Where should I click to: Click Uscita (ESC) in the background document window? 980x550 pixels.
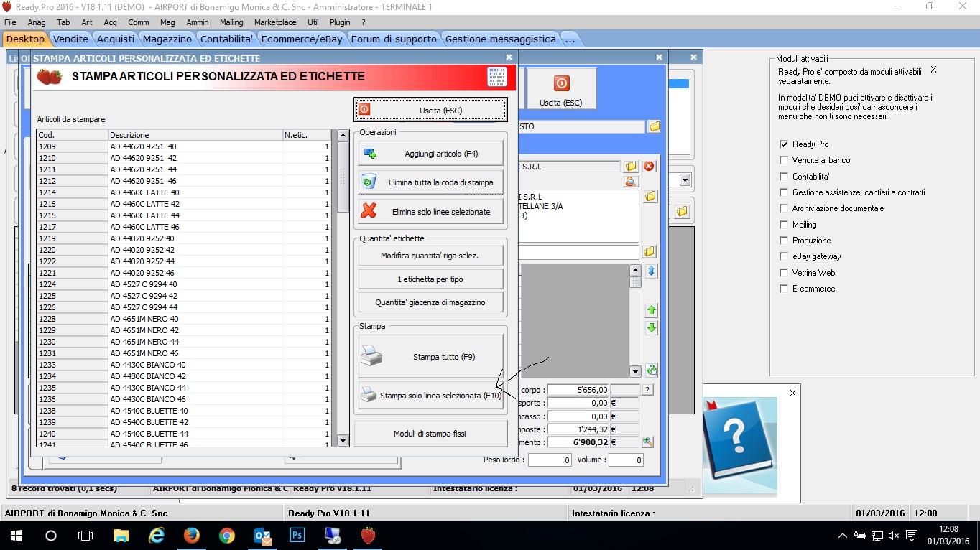coord(562,90)
